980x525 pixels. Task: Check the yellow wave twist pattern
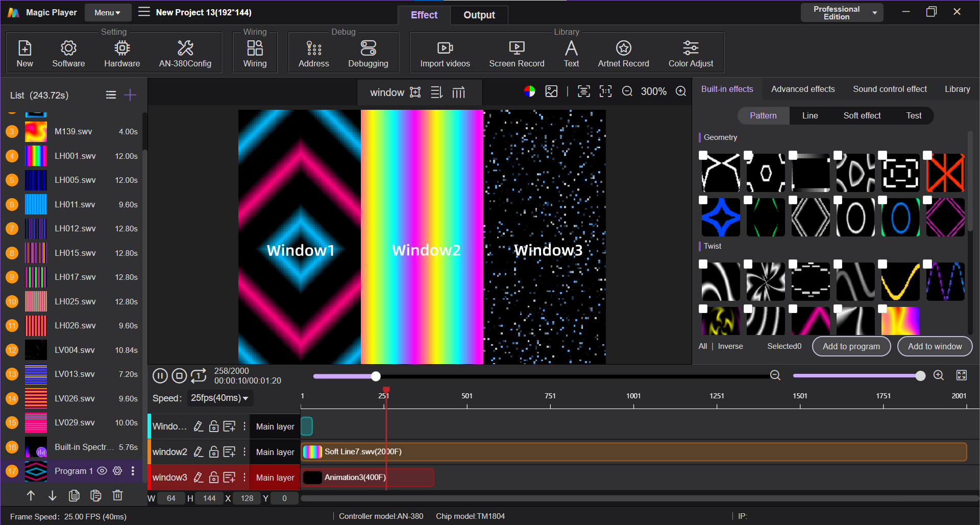click(883, 264)
